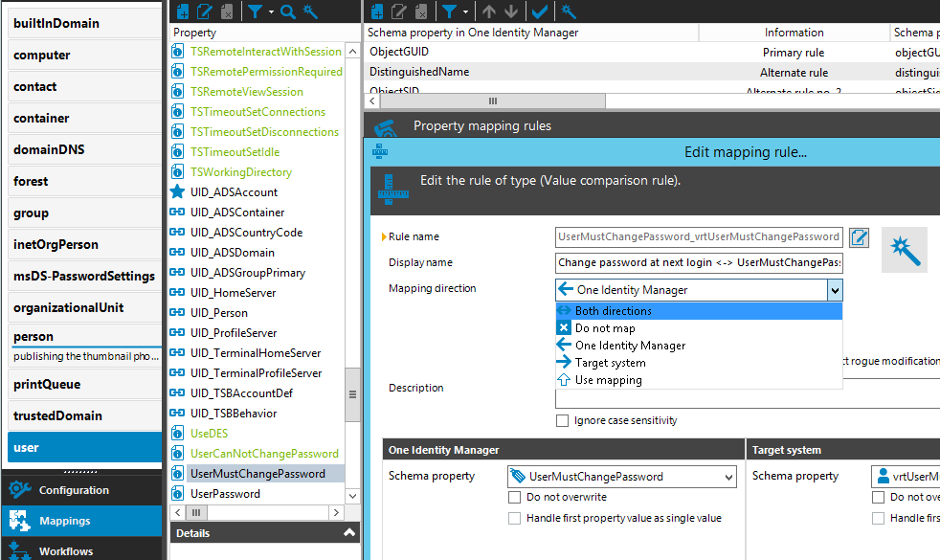Viewport: 940px width, 560px height.
Task: Tick Handle first property value as single value
Action: point(515,518)
